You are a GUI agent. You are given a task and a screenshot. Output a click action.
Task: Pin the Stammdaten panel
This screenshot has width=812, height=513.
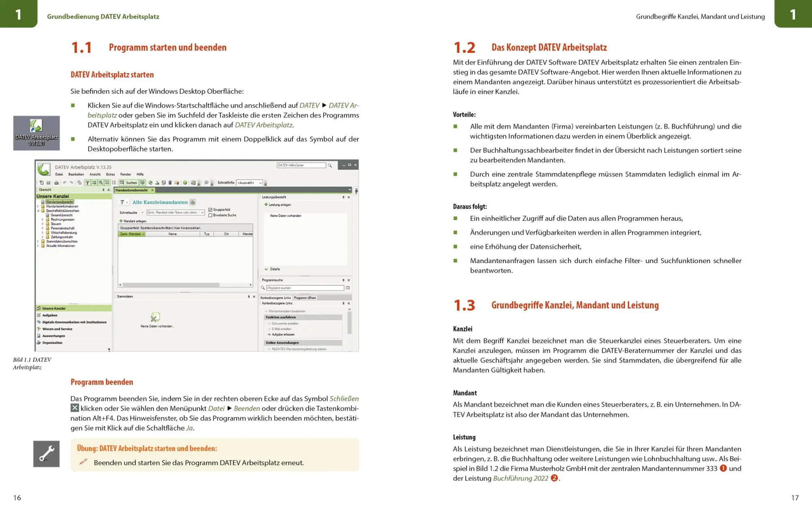(x=249, y=297)
